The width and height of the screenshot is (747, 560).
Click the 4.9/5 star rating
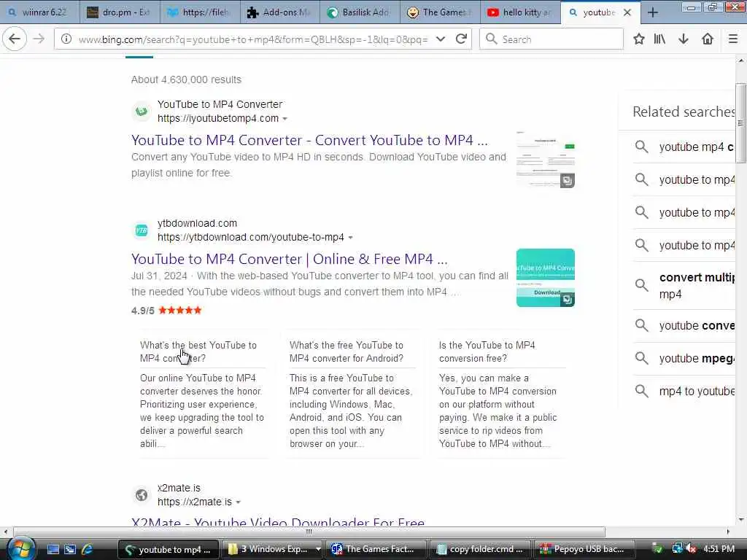[x=167, y=311]
